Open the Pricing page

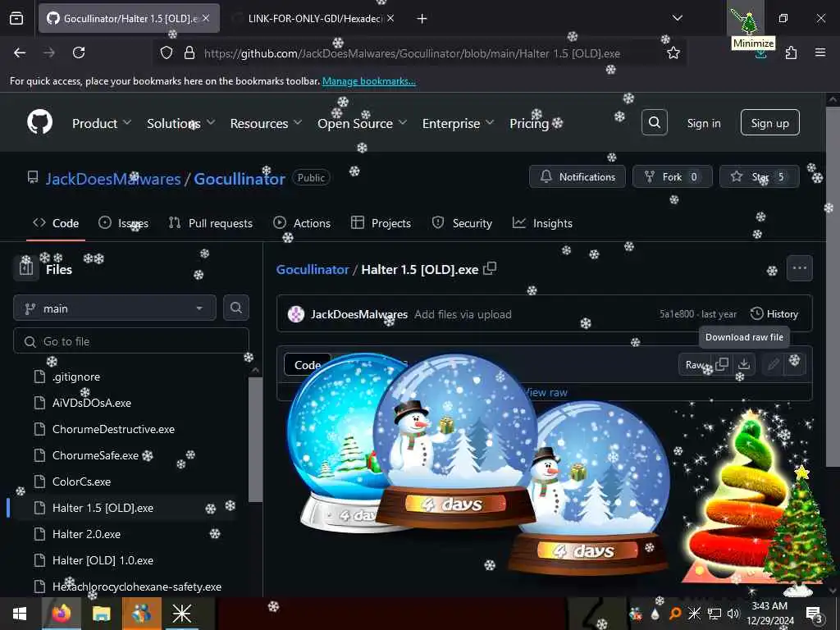point(529,123)
